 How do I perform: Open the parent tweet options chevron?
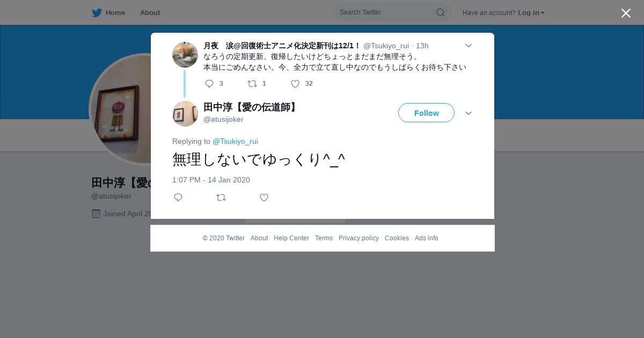[x=468, y=46]
